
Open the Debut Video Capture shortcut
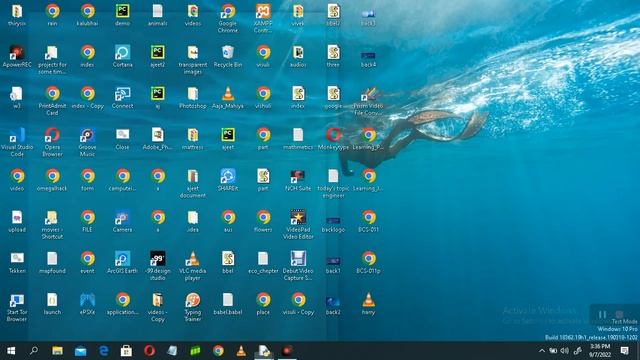tap(298, 259)
